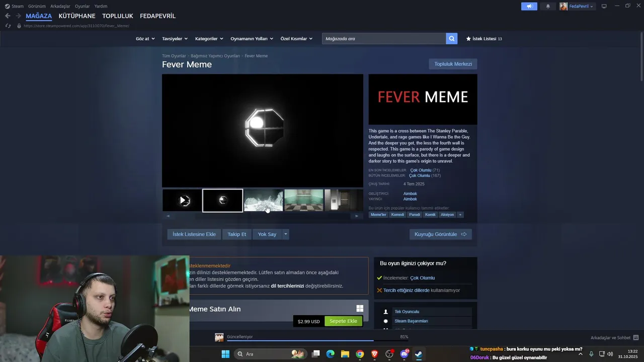Select the snowy landscape screenshot thumbnail
The height and width of the screenshot is (362, 644).
tap(263, 201)
